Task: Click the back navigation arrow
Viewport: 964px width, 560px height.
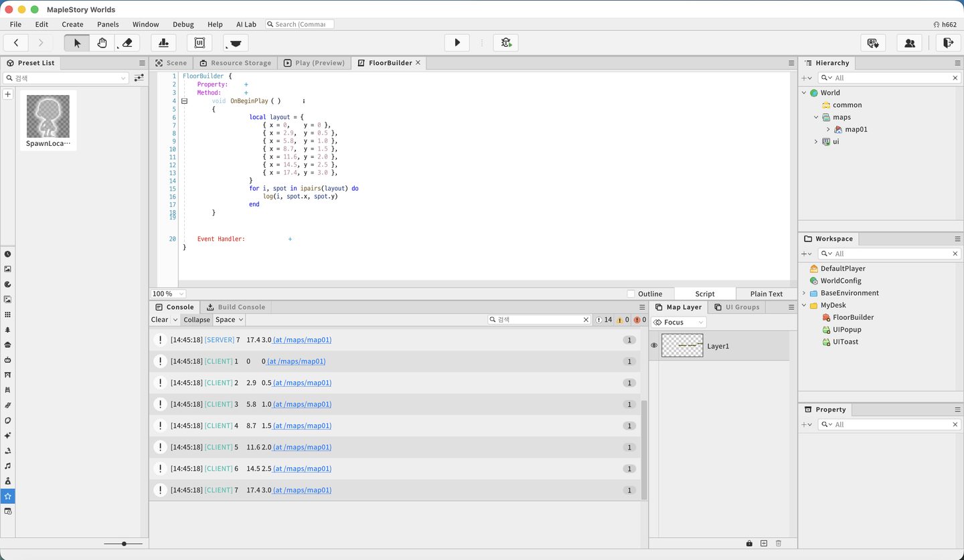Action: coord(16,43)
